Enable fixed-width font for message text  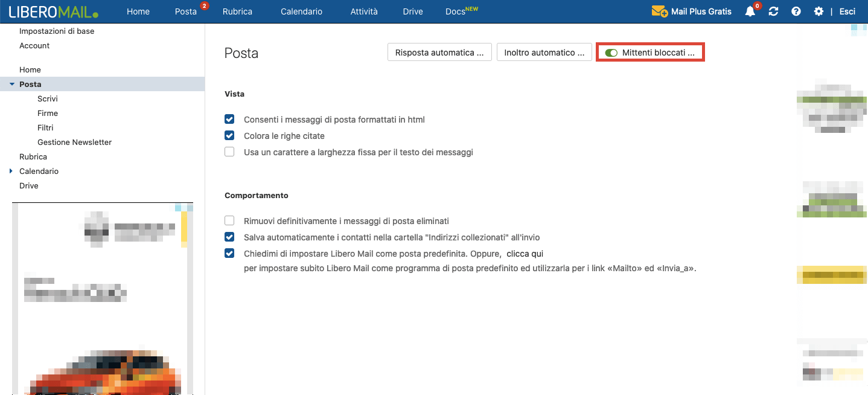(x=229, y=152)
